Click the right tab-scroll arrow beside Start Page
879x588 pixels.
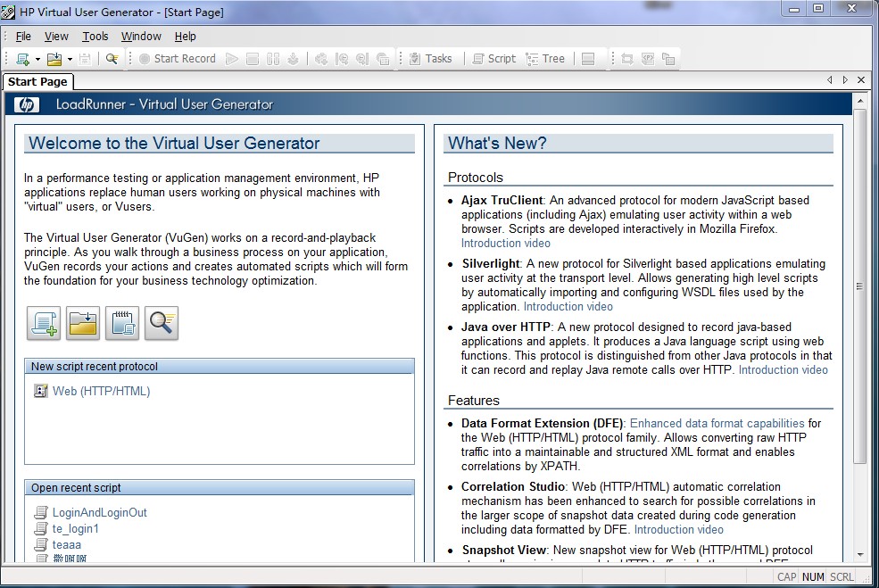(x=845, y=80)
